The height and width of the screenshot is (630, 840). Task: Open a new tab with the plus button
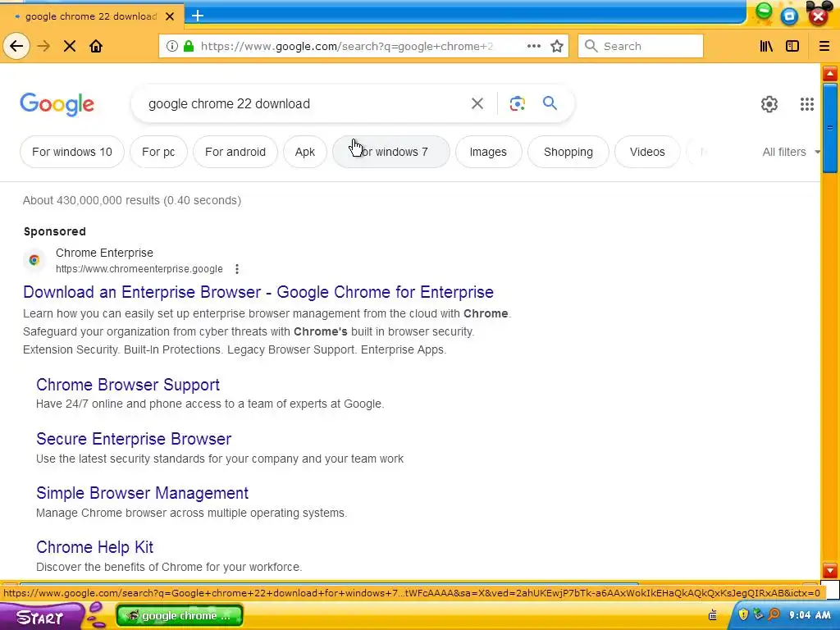[x=198, y=16]
